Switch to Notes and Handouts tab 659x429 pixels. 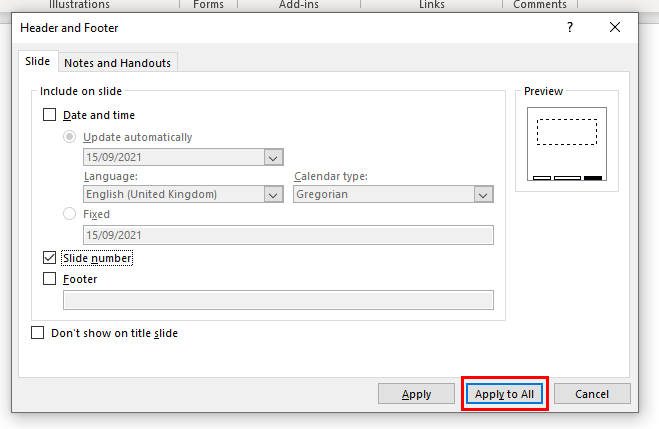[x=117, y=63]
